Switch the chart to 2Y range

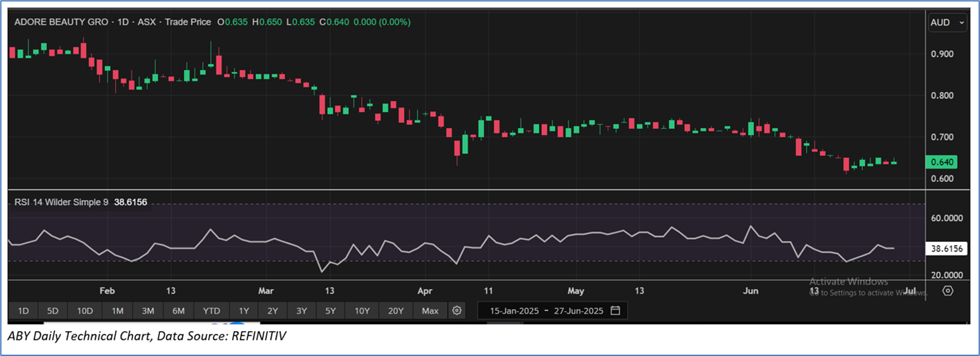(x=272, y=310)
